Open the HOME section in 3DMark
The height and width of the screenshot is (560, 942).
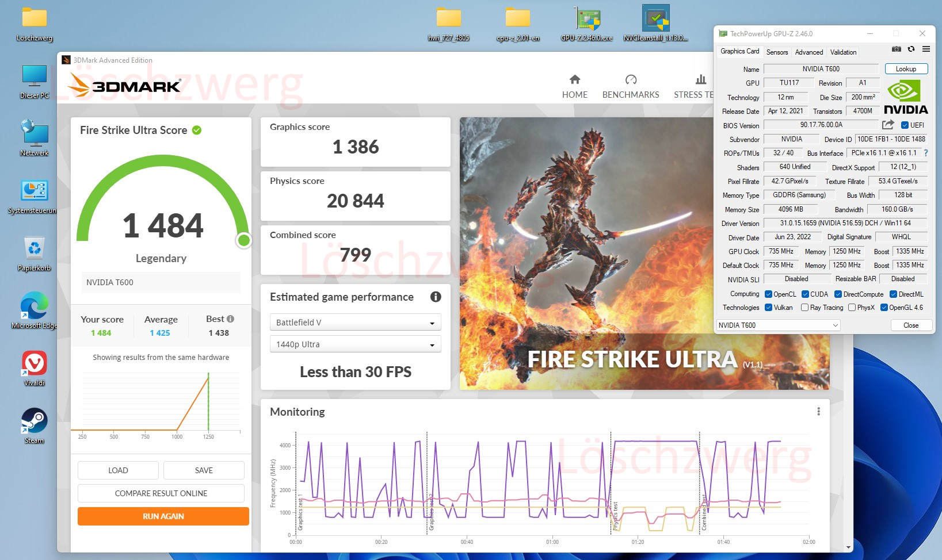click(574, 87)
